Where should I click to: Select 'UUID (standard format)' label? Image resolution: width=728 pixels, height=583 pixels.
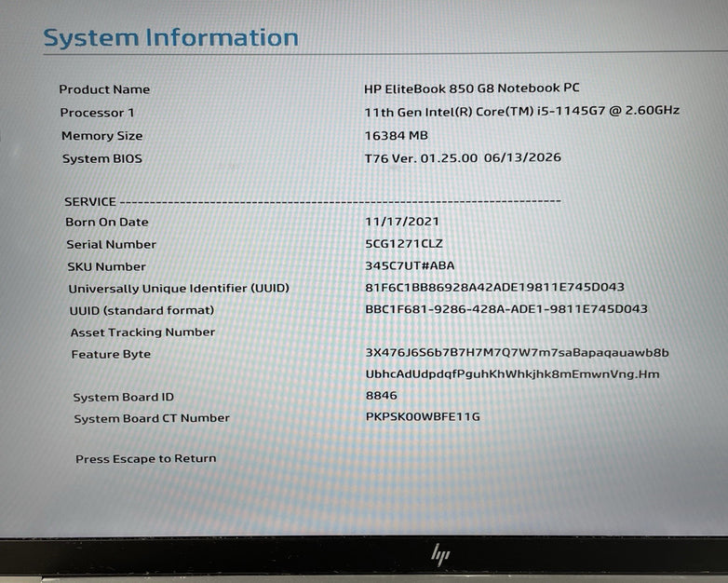pos(142,310)
